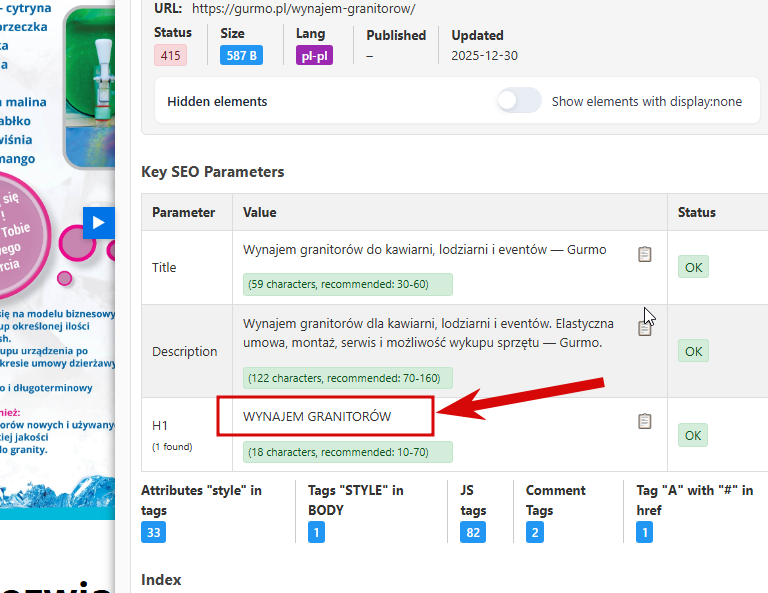768x593 pixels.
Task: Click the granita machine photo on webpage
Action: point(89,87)
